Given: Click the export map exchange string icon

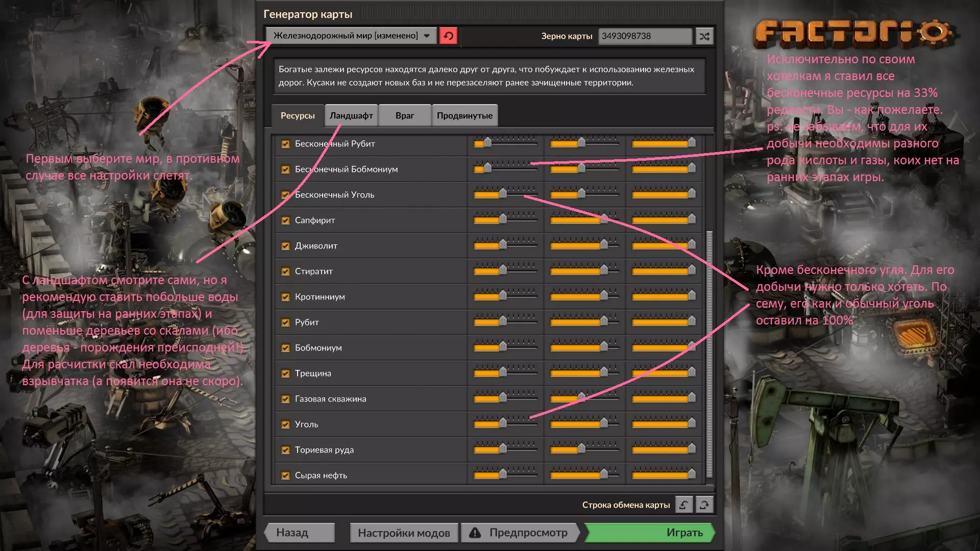Looking at the screenshot, I should tap(704, 505).
